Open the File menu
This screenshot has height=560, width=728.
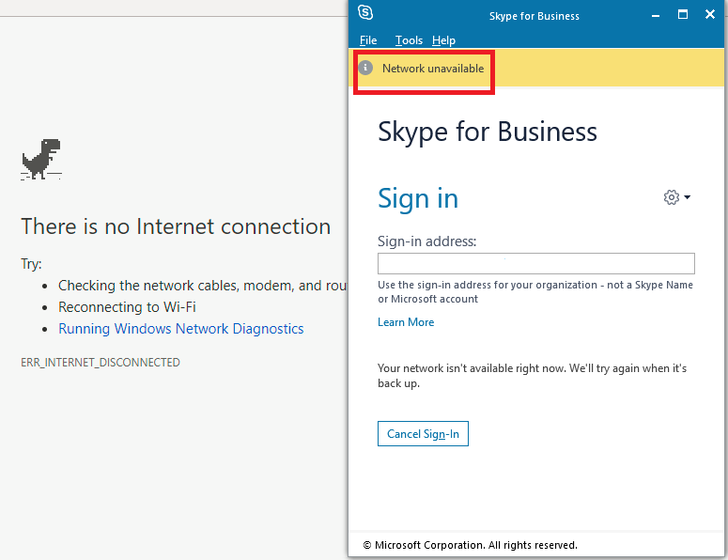coord(368,40)
